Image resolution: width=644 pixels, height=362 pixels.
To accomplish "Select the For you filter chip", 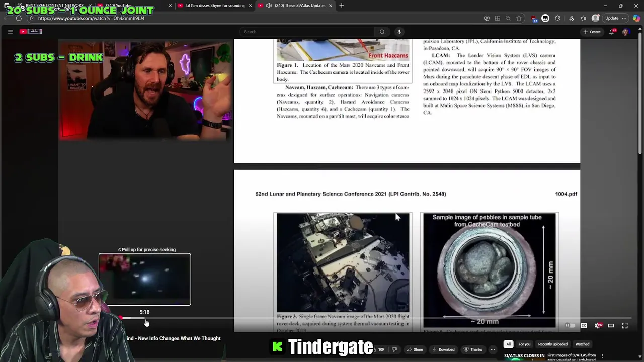I will [524, 344].
